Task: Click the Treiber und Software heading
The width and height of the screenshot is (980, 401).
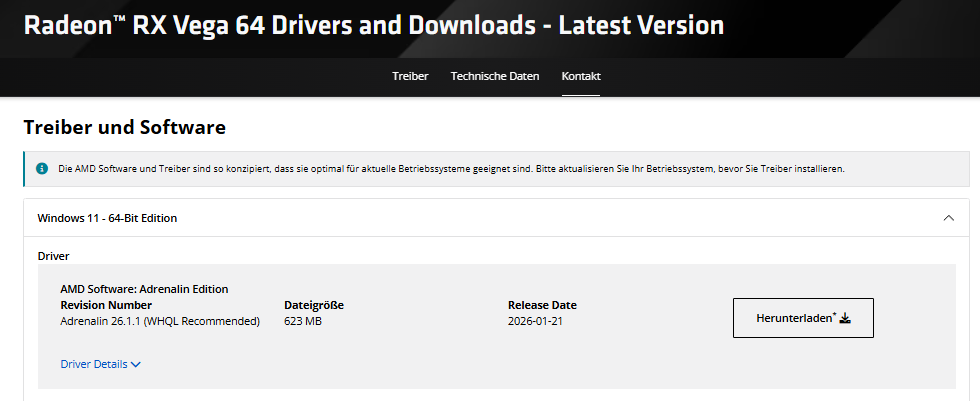Action: pyautogui.click(x=124, y=127)
